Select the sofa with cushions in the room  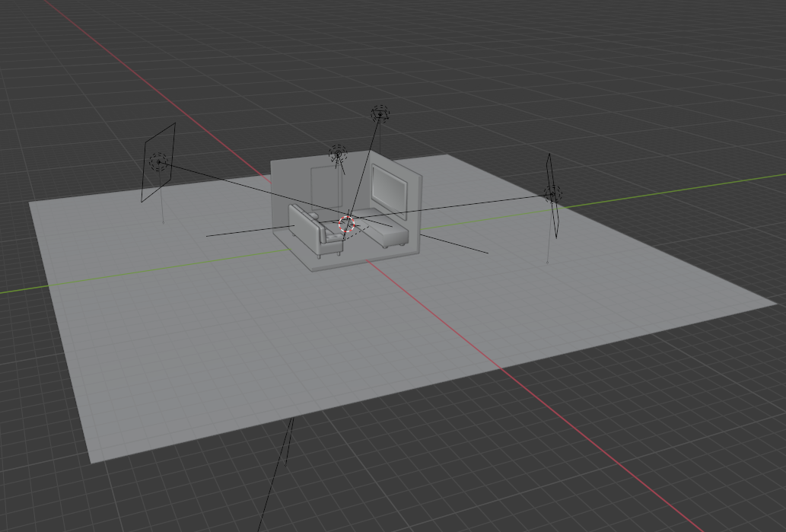pos(314,231)
